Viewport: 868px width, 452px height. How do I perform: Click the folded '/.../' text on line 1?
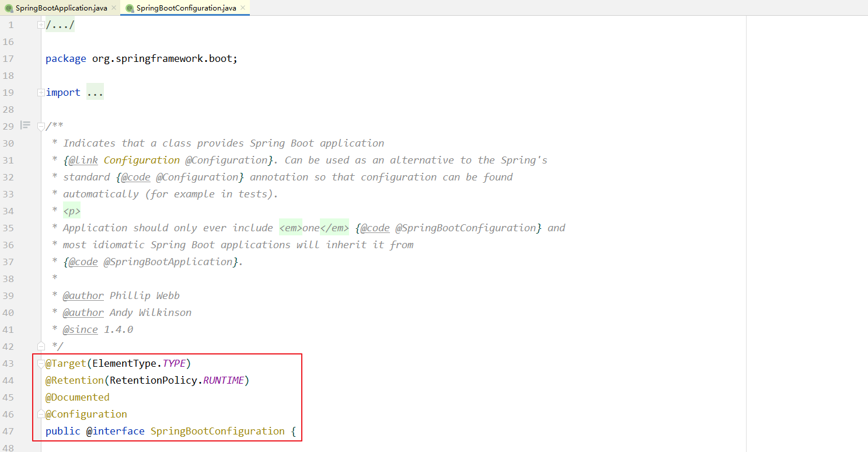(x=60, y=25)
